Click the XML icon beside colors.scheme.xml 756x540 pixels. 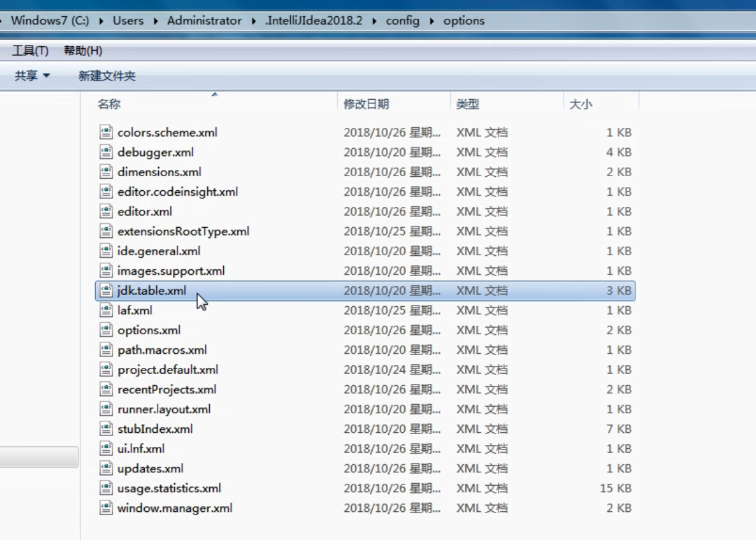coord(107,133)
